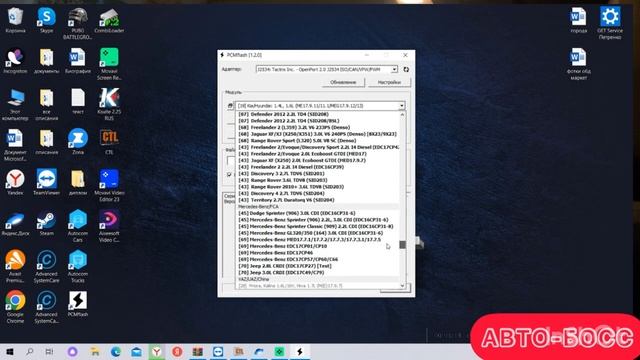
Task: Open TeamViewer from the desktop
Action: [x=47, y=182]
